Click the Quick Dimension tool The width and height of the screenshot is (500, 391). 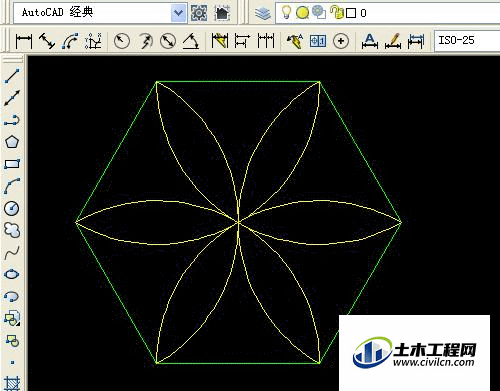220,41
